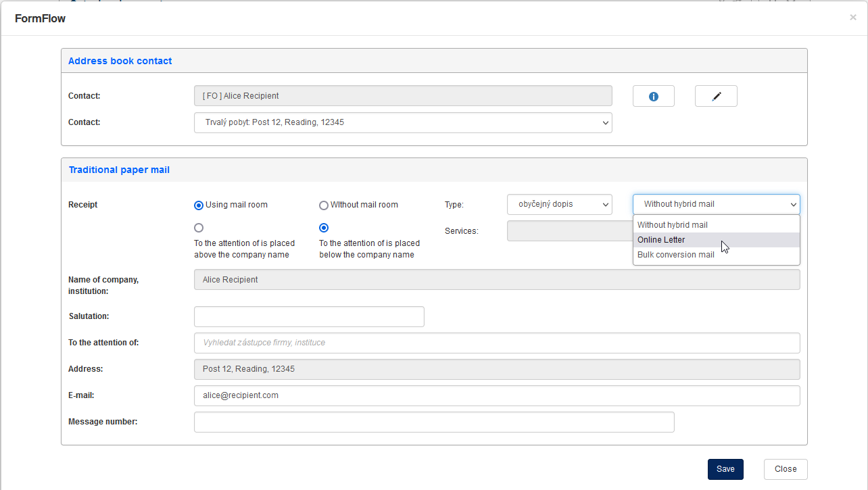Click the pencil edit contact icon
The width and height of the screenshot is (868, 490).
pyautogui.click(x=716, y=97)
